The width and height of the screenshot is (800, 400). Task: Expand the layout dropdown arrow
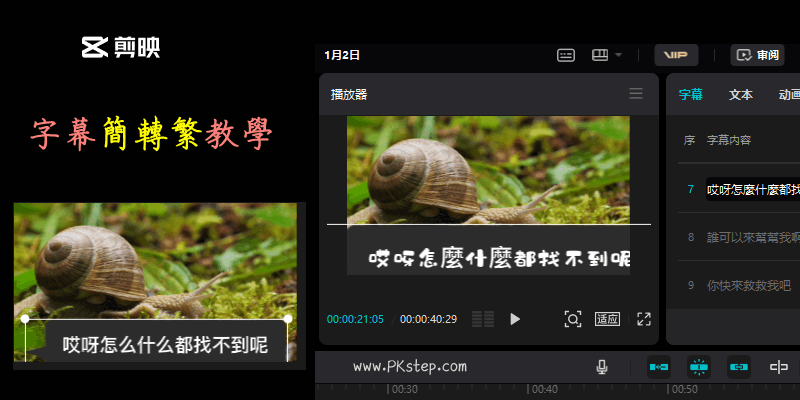click(618, 55)
